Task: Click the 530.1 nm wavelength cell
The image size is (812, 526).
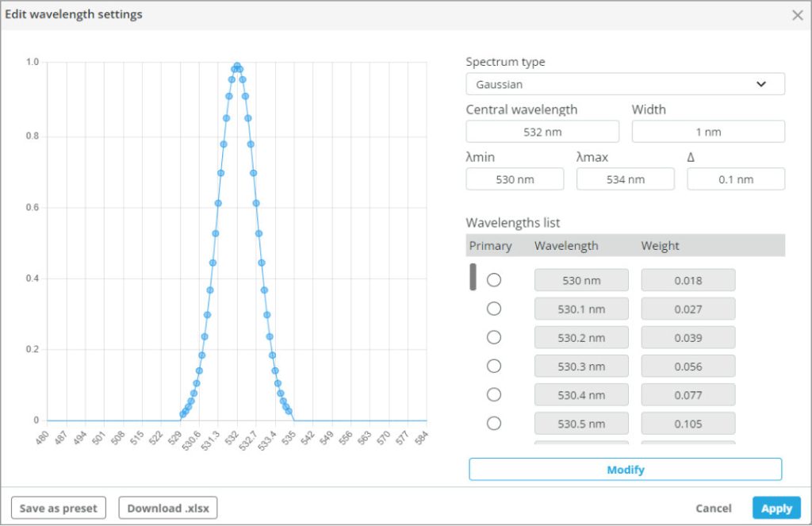Action: (581, 309)
